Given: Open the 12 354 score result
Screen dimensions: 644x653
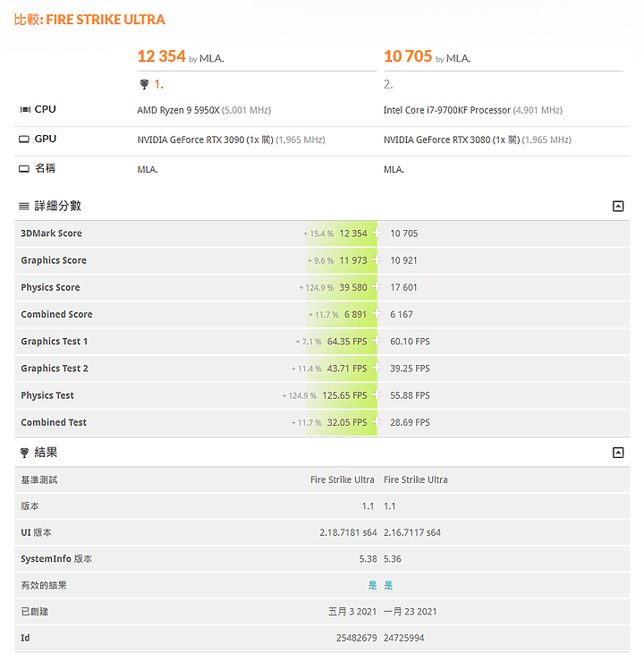Looking at the screenshot, I should [161, 56].
